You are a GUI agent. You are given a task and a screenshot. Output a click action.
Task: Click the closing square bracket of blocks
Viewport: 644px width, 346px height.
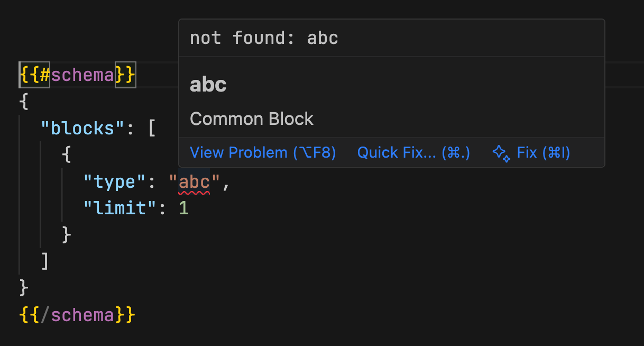(45, 261)
